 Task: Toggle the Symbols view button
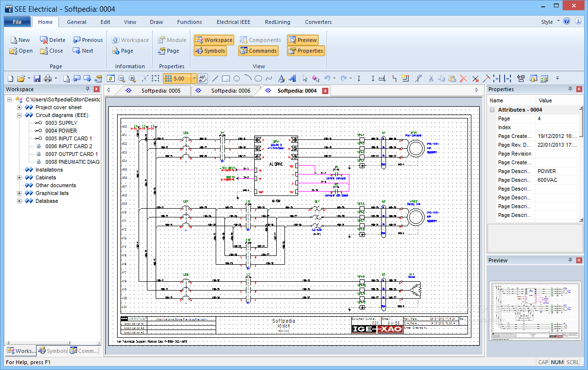click(x=210, y=51)
